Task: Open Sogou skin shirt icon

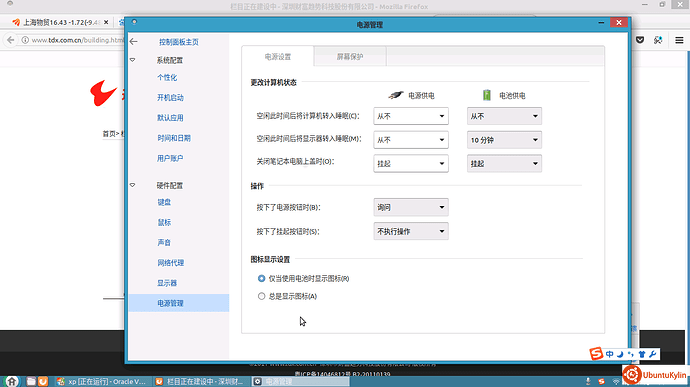Action: [x=642, y=354]
